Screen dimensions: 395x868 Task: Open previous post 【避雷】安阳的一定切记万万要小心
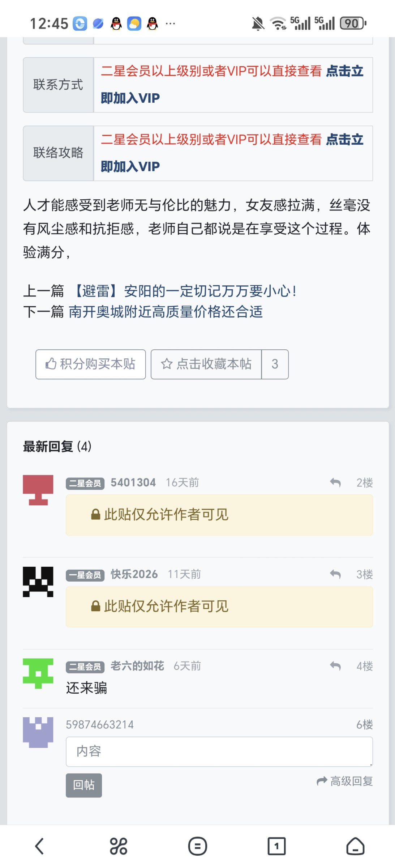[x=186, y=291]
